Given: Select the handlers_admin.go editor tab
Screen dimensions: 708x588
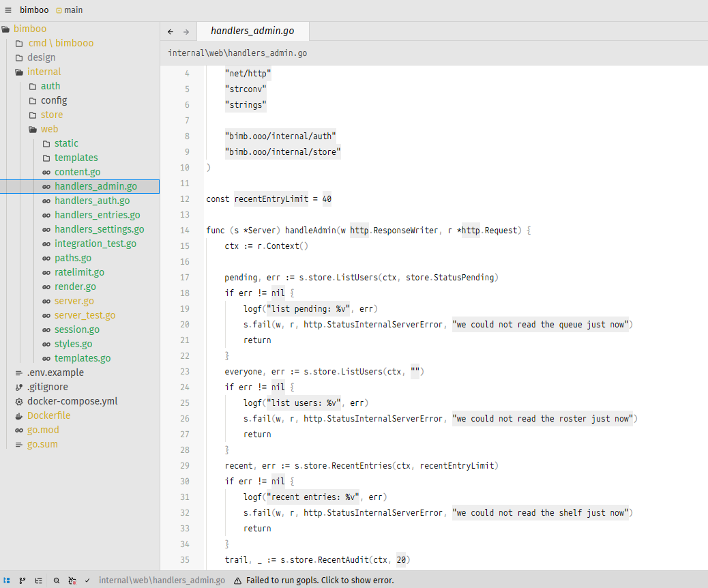Looking at the screenshot, I should pos(252,31).
